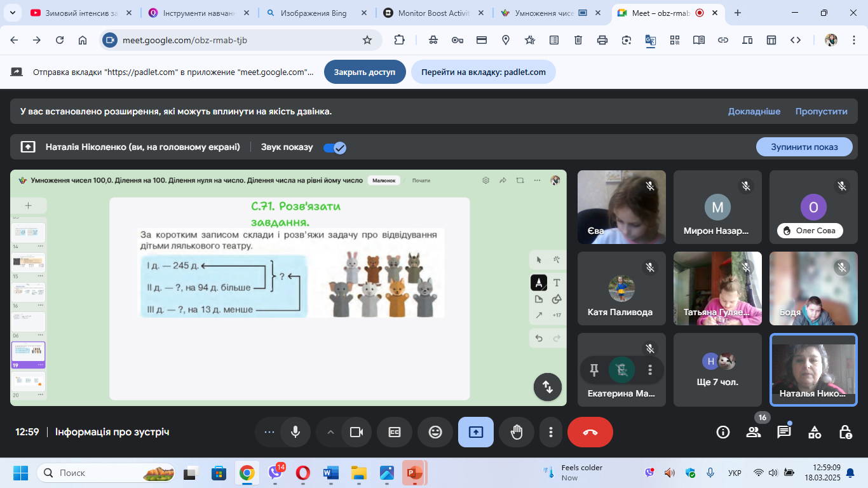Screen dimensions: 868x488
Task: Click the Закрыть доступ button
Action: pyautogui.click(x=365, y=72)
